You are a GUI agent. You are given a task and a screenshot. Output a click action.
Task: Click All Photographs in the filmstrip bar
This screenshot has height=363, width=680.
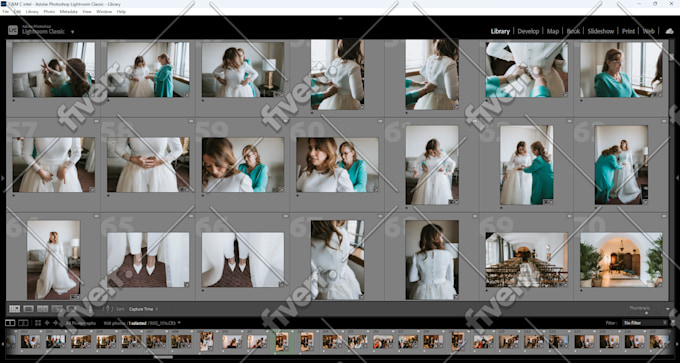[81, 323]
